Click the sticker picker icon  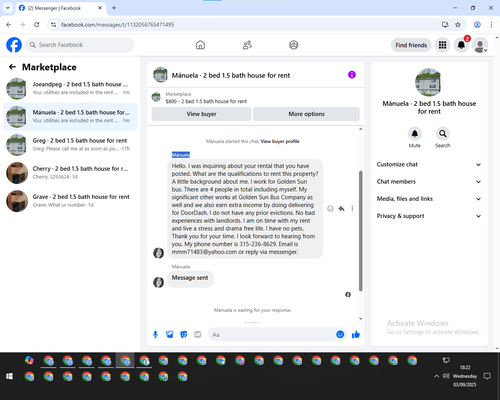[x=184, y=334]
